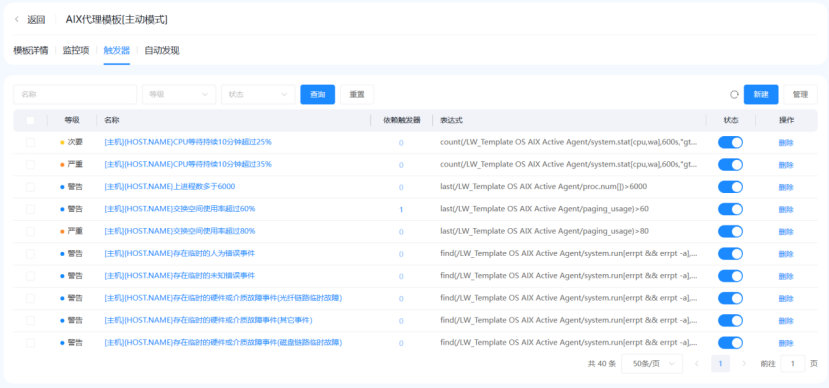Toggle status switch for CPU等待超过25% trigger
Screen dimensions: 829x388
pos(730,142)
